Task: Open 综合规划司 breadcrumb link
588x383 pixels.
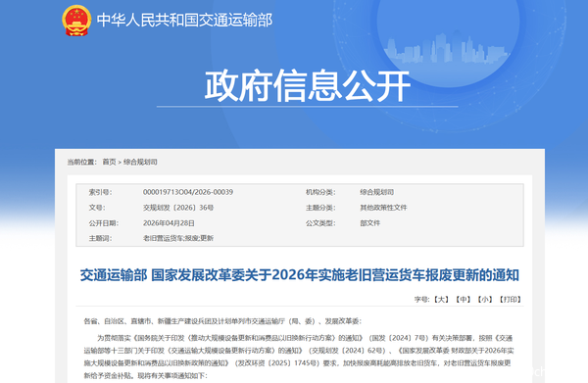Action: [x=140, y=162]
